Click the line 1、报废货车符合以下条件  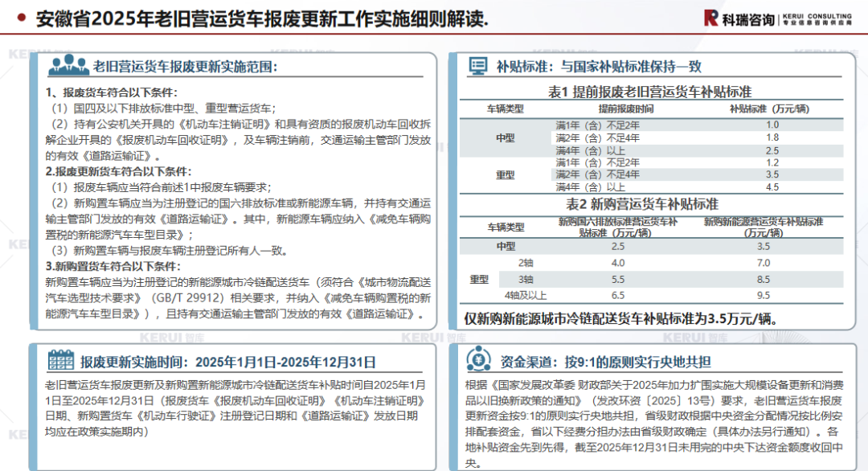click(112, 92)
